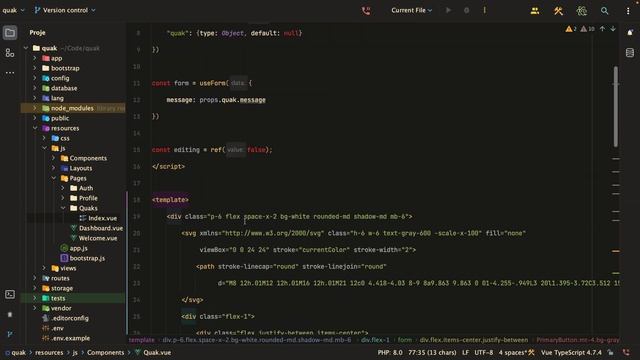Expand the bootstrap folder
Screen dimensions: 640x360
point(35,68)
